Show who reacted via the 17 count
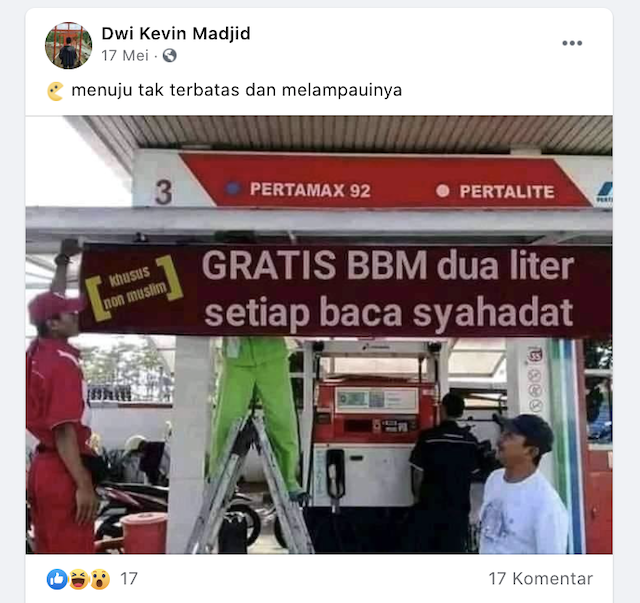Screen dimensions: 640x603 [129, 579]
